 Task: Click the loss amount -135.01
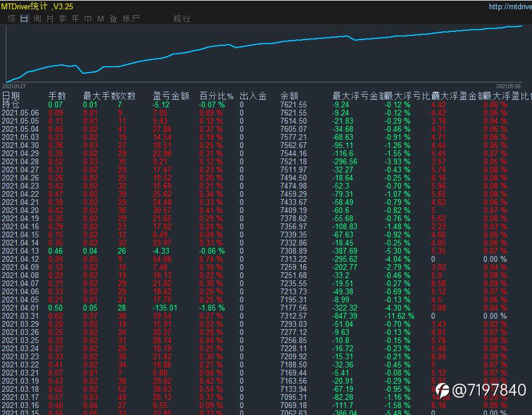coord(165,308)
